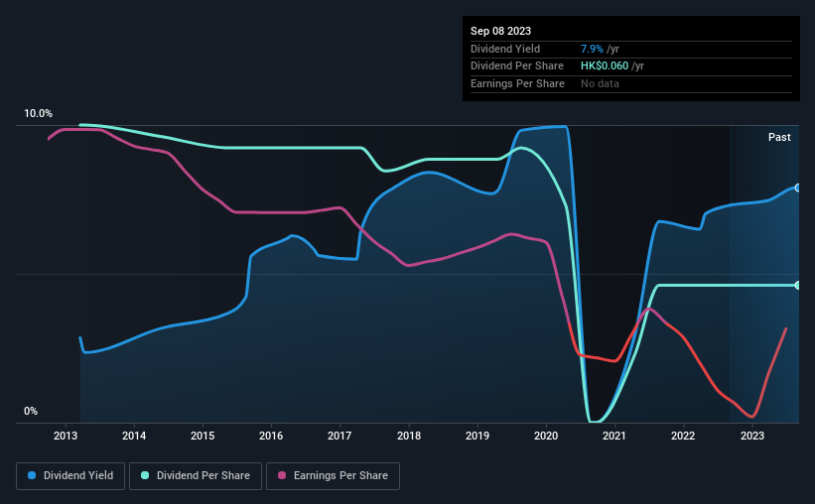Select the 2013 label on the time axis

66,436
